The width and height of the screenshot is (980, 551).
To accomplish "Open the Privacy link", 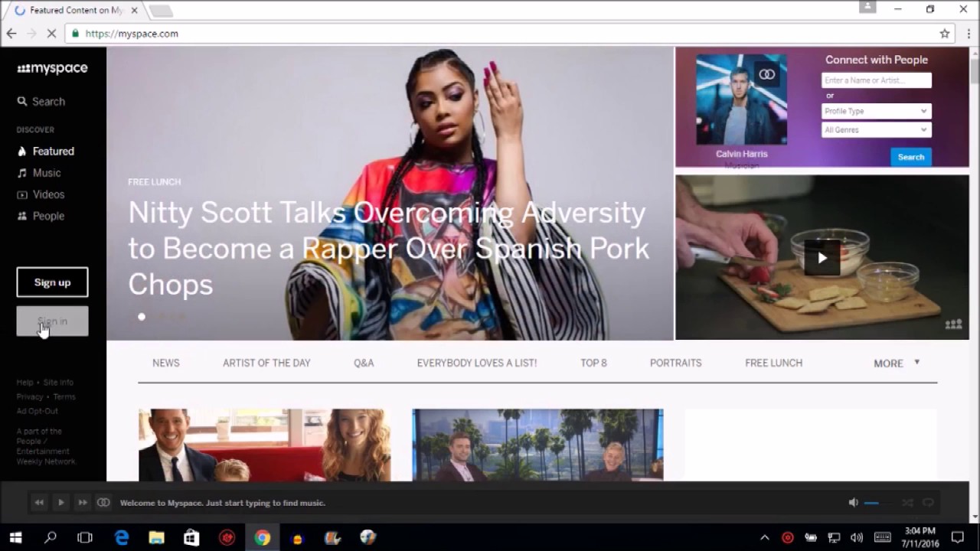I will pyautogui.click(x=30, y=397).
